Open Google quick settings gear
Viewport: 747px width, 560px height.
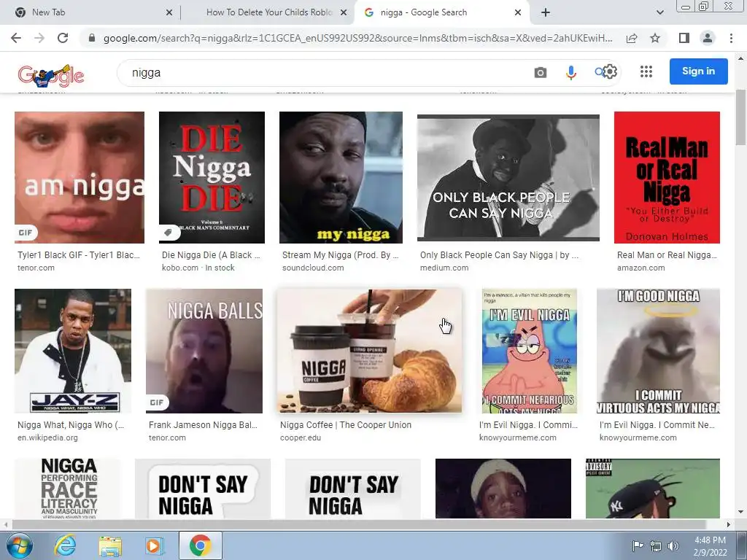pyautogui.click(x=610, y=71)
